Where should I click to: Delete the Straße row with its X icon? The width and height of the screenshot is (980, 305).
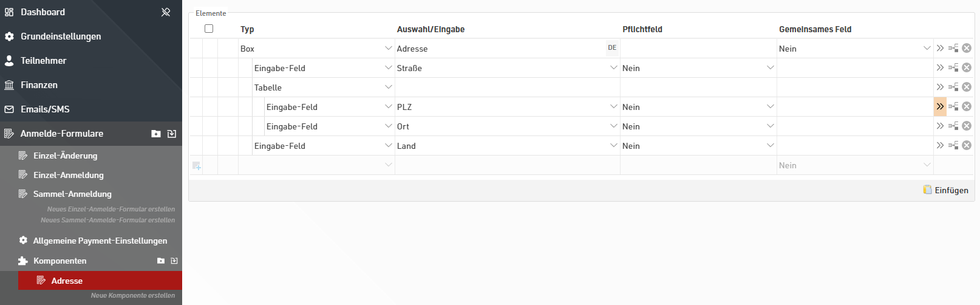[967, 67]
